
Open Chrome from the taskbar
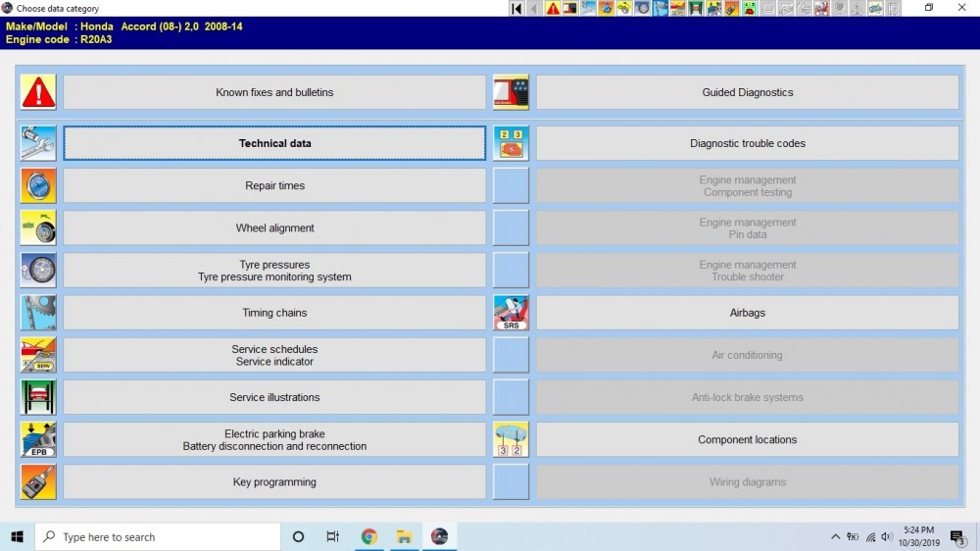[368, 536]
